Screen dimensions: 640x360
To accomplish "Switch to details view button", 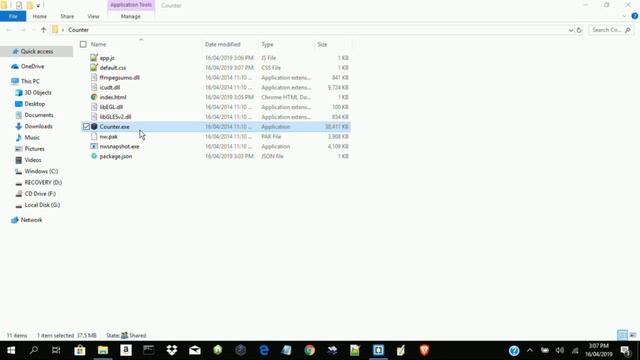I will coord(622,335).
